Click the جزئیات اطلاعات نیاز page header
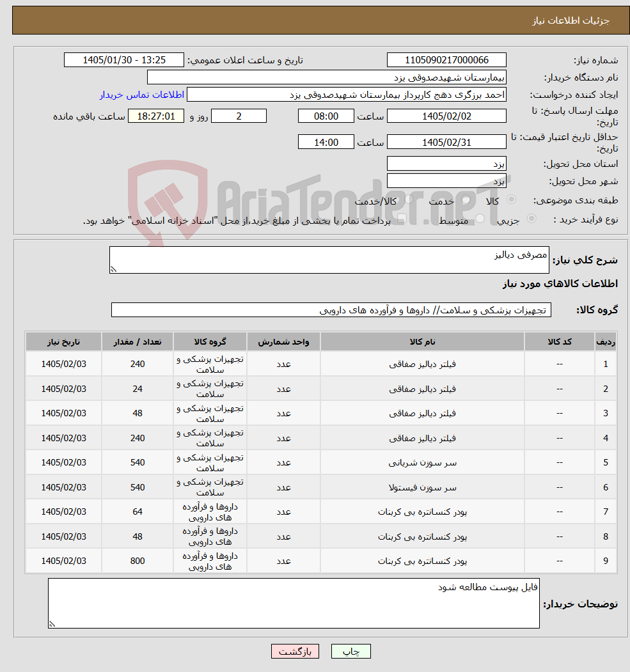Image resolution: width=630 pixels, height=672 pixels. [x=571, y=20]
